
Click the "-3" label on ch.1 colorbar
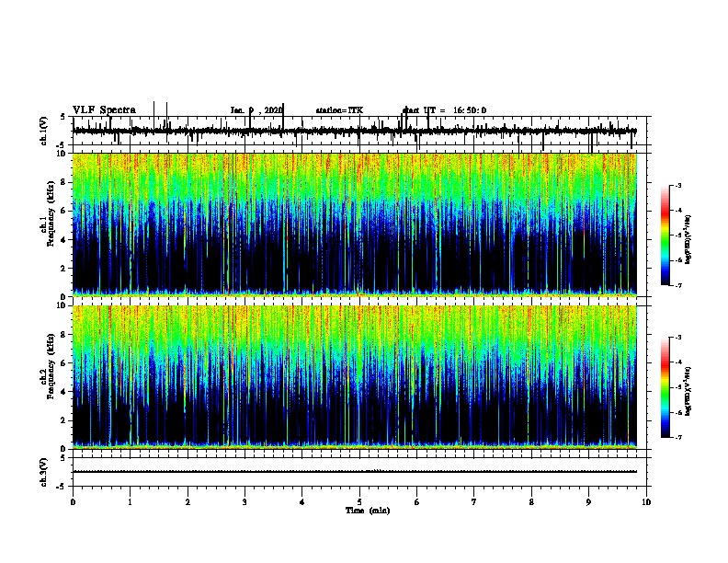point(677,186)
